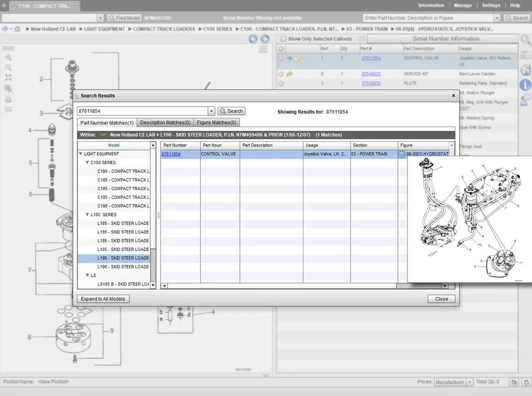Image resolution: width=532 pixels, height=396 pixels.
Task: Open the Help menu
Action: (x=515, y=5)
